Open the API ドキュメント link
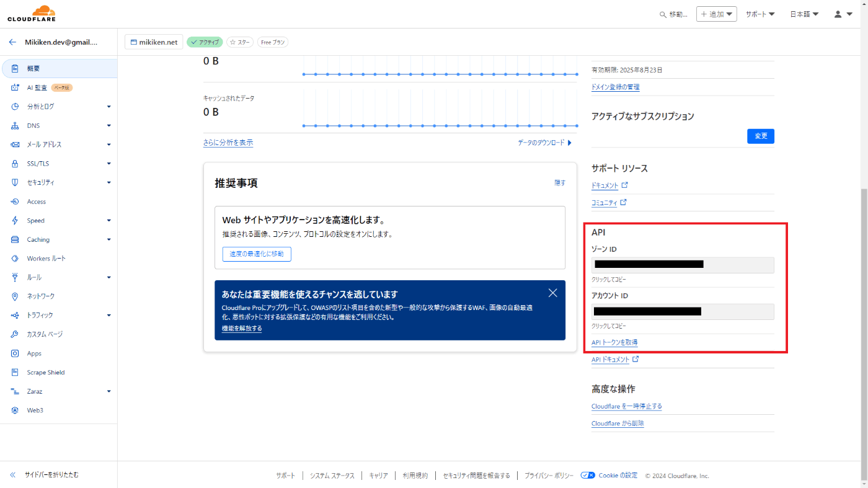The height and width of the screenshot is (488, 868). click(610, 360)
